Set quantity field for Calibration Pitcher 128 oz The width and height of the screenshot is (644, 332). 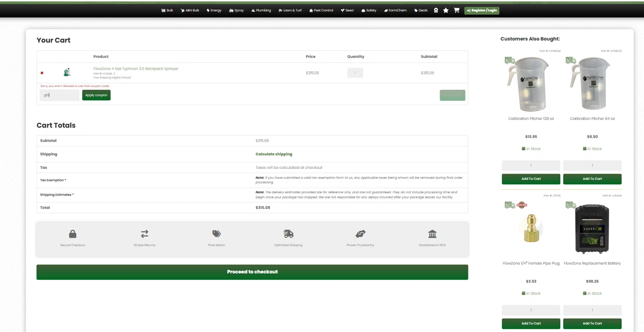(531, 165)
